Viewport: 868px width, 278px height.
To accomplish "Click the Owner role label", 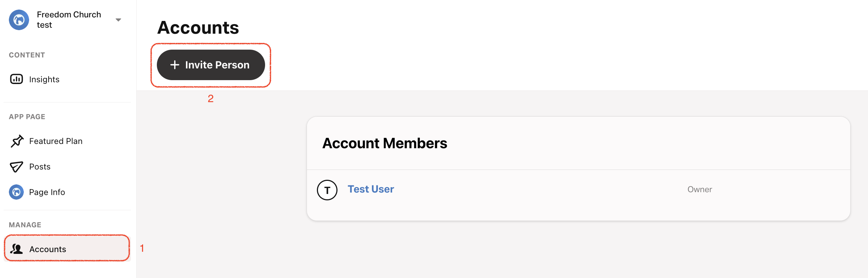I will (x=700, y=189).
